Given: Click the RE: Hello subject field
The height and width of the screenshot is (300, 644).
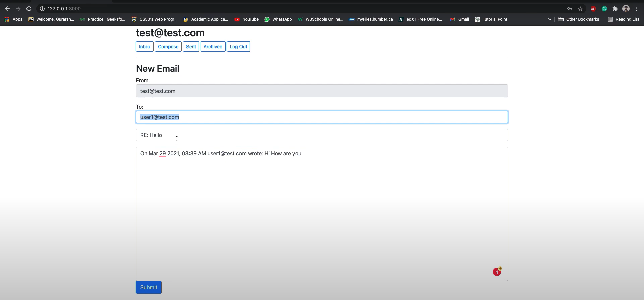Looking at the screenshot, I should 322,135.
